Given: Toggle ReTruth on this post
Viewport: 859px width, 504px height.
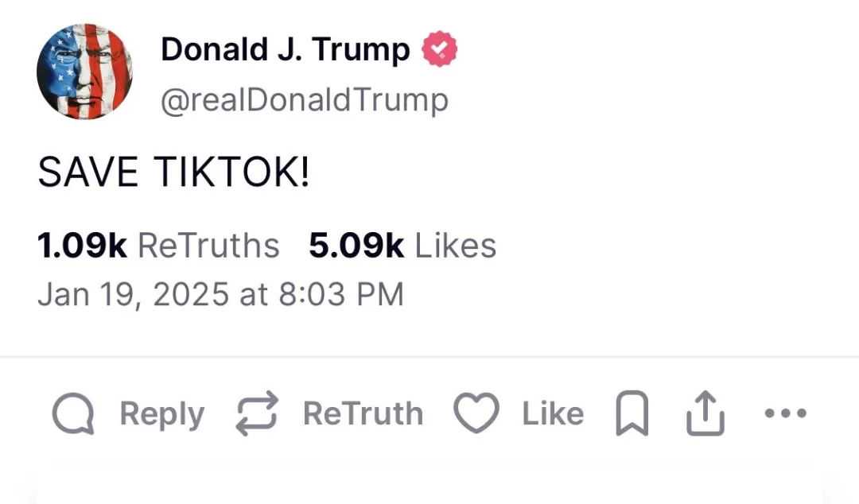Looking at the screenshot, I should (255, 413).
